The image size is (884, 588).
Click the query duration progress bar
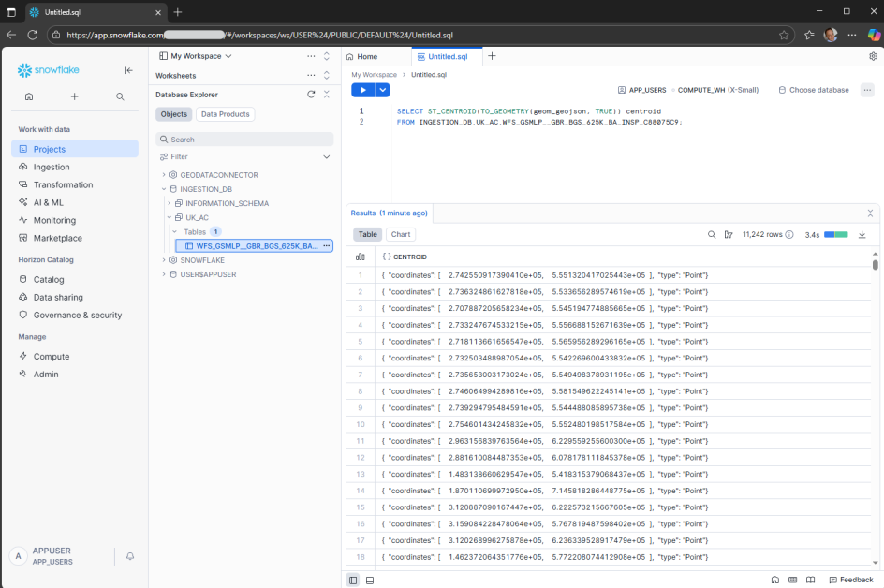836,234
